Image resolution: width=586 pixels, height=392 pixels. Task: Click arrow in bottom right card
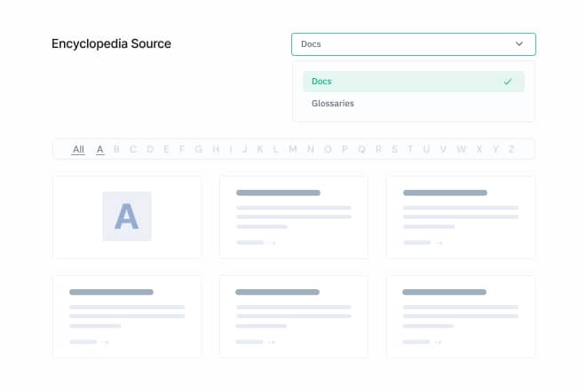pos(439,341)
